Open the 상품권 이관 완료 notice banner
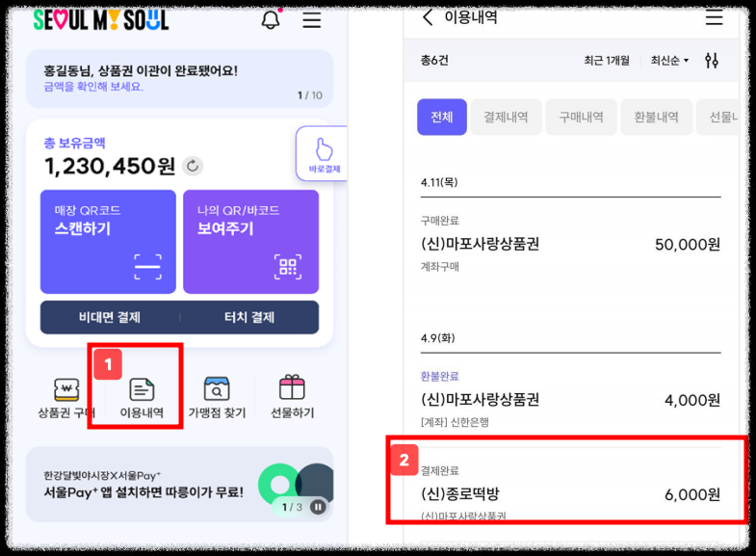Image resolution: width=756 pixels, height=556 pixels. point(179,79)
